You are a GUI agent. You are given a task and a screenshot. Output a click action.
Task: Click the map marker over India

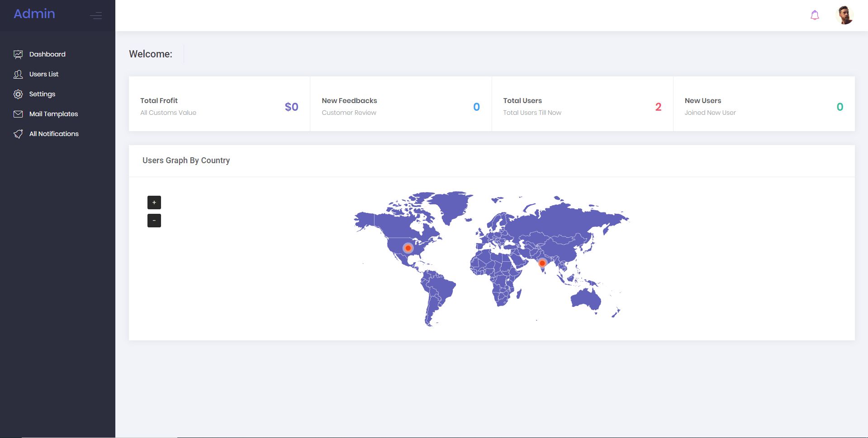click(542, 263)
